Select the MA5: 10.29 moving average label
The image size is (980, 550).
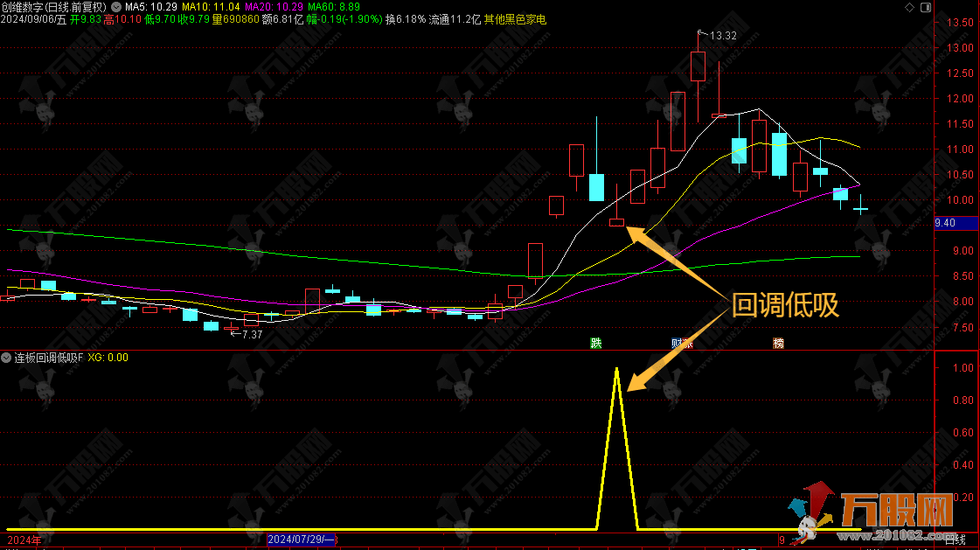(155, 7)
